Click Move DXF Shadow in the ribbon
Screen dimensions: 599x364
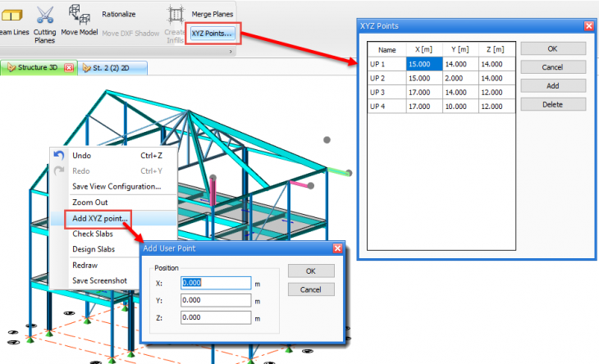tap(130, 34)
